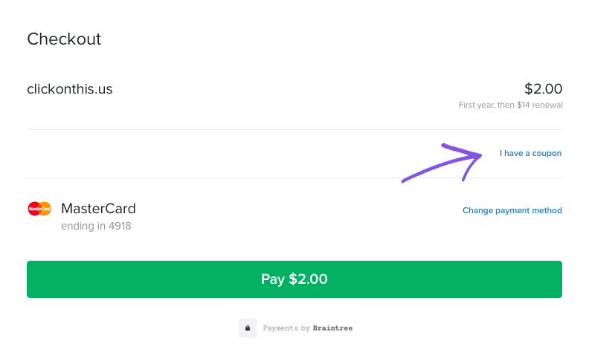This screenshot has height=364, width=589.
Task: Click the MasterCard logo icon
Action: [x=39, y=209]
